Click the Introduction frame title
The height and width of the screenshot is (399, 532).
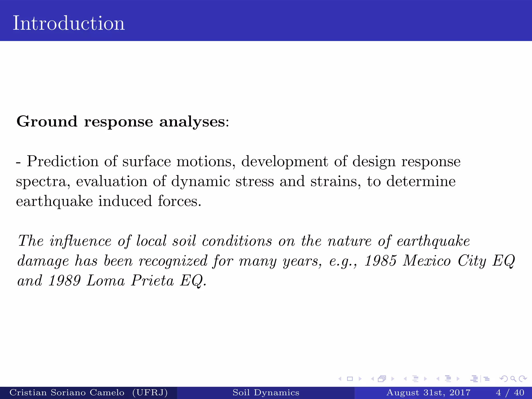(69, 23)
